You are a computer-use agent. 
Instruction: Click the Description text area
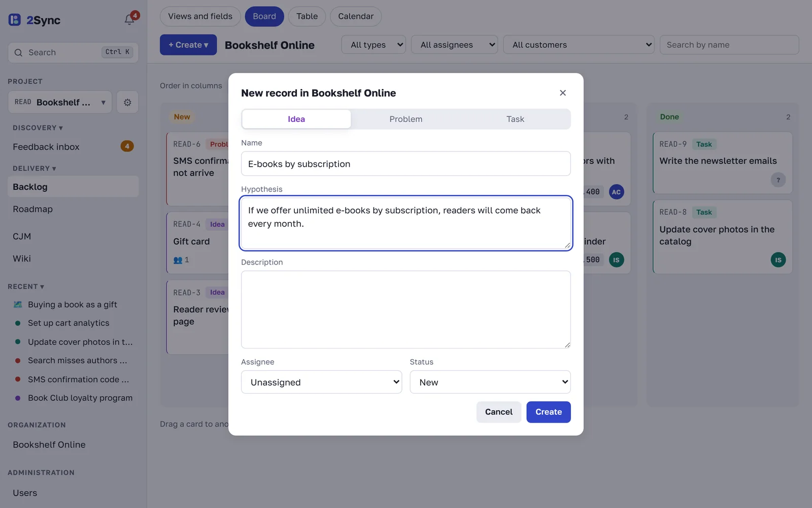tap(406, 309)
